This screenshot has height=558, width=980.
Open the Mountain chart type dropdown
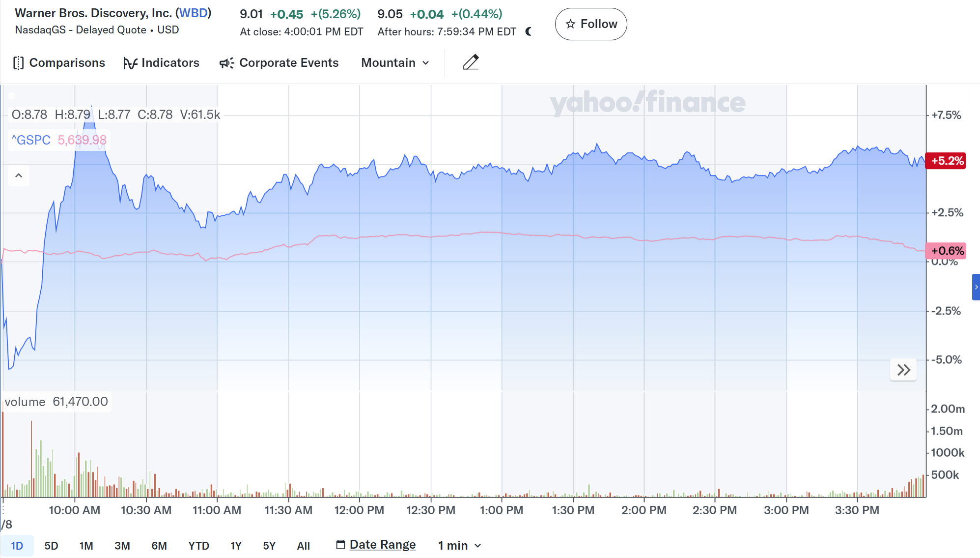395,63
